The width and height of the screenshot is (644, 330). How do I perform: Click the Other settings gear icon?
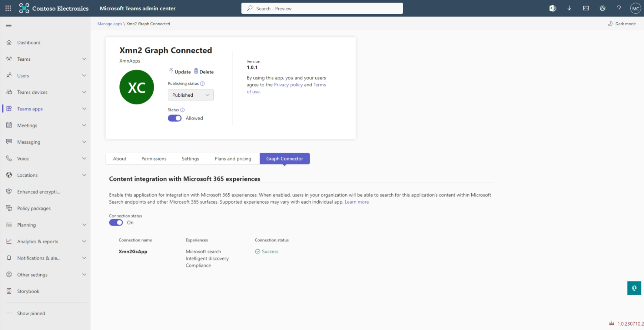click(9, 274)
